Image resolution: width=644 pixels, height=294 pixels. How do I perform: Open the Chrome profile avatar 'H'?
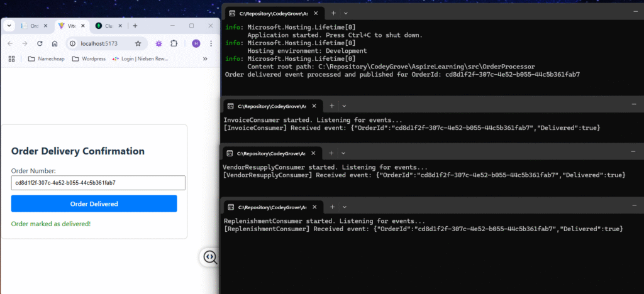coord(196,43)
